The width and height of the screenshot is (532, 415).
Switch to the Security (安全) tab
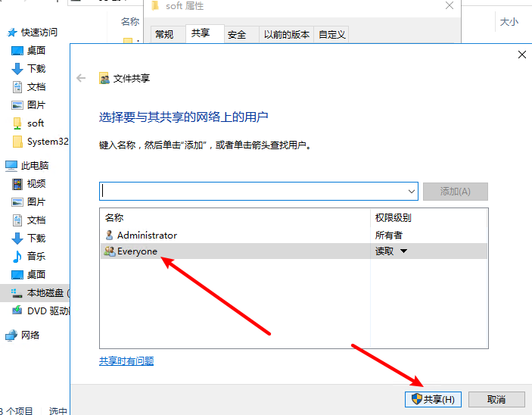point(237,34)
